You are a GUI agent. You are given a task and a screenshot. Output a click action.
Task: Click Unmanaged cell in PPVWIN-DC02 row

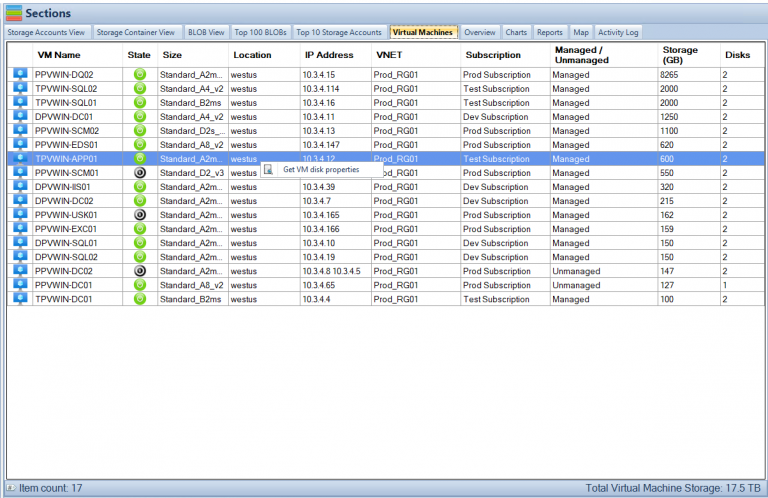(603, 271)
